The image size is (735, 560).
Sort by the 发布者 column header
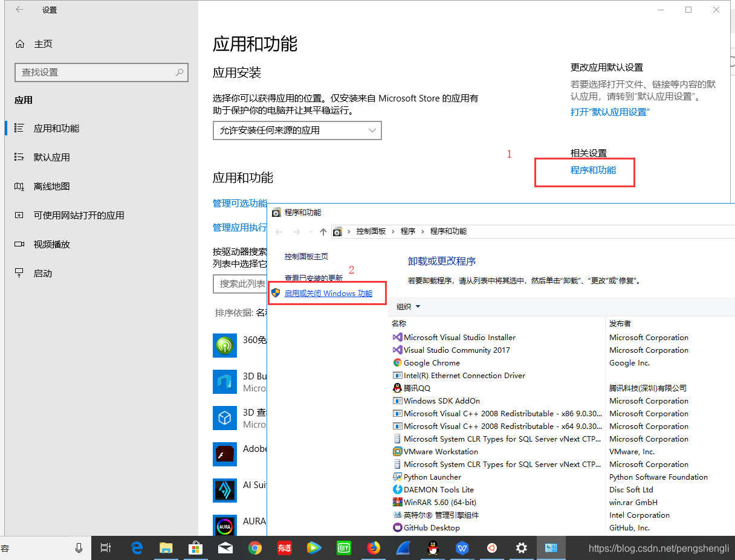620,323
